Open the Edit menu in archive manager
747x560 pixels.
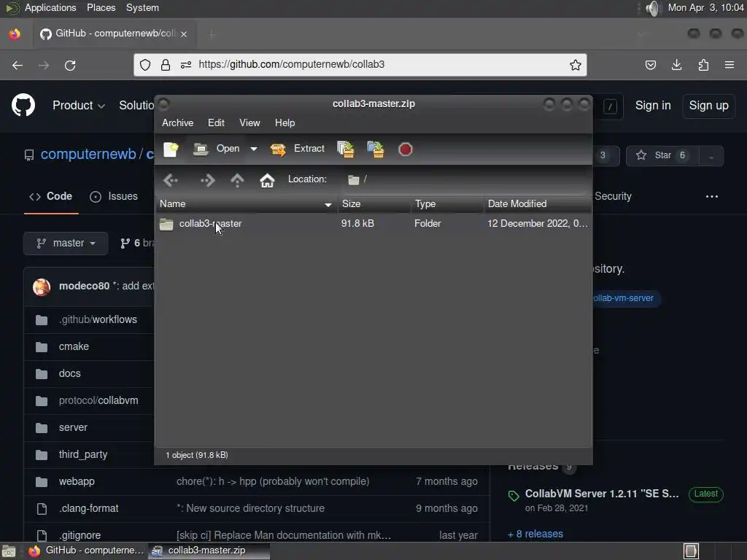[216, 122]
